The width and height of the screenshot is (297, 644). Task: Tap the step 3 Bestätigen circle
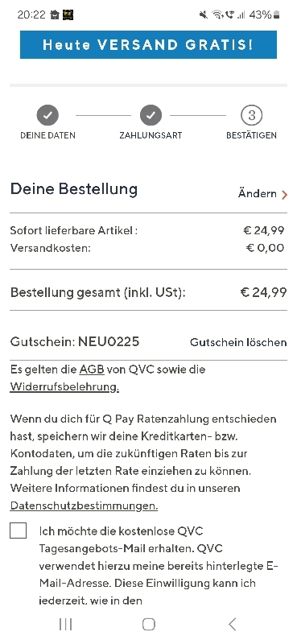[x=251, y=115]
